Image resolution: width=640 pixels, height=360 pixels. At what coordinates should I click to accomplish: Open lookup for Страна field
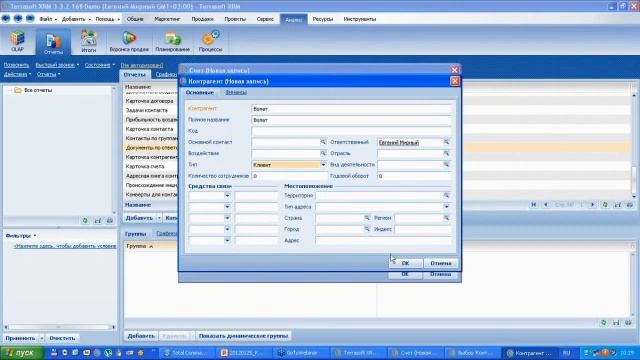[367, 218]
